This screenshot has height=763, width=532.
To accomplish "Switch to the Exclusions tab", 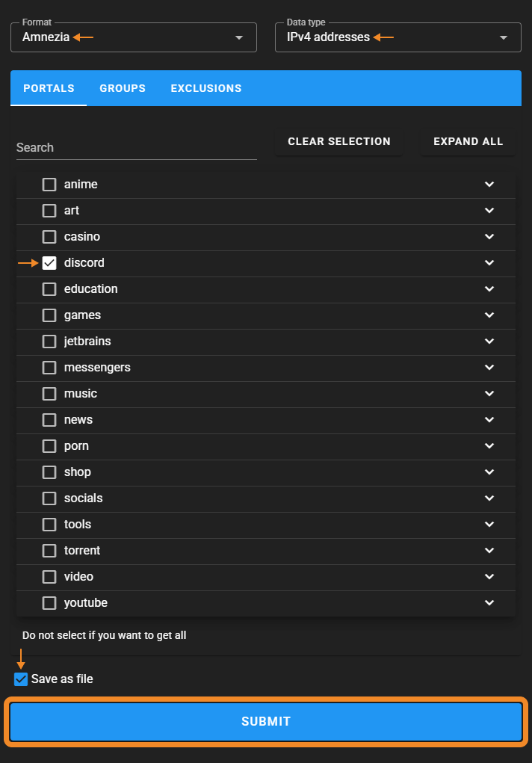I will (x=206, y=88).
